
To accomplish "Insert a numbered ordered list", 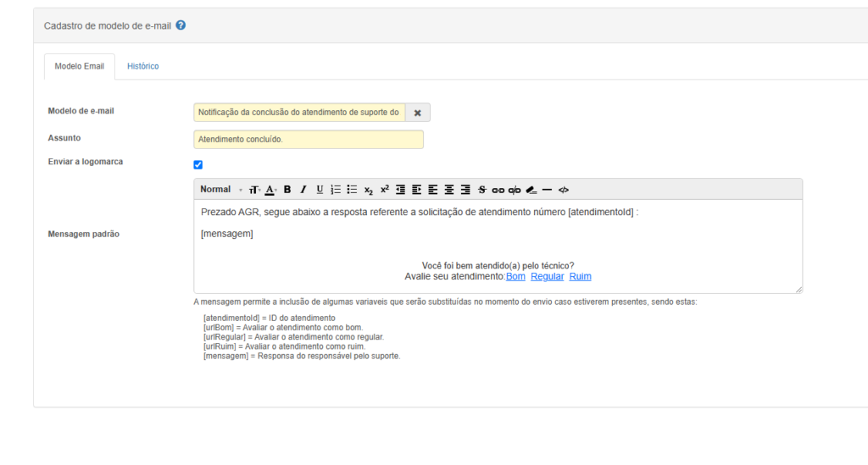I will click(x=336, y=190).
